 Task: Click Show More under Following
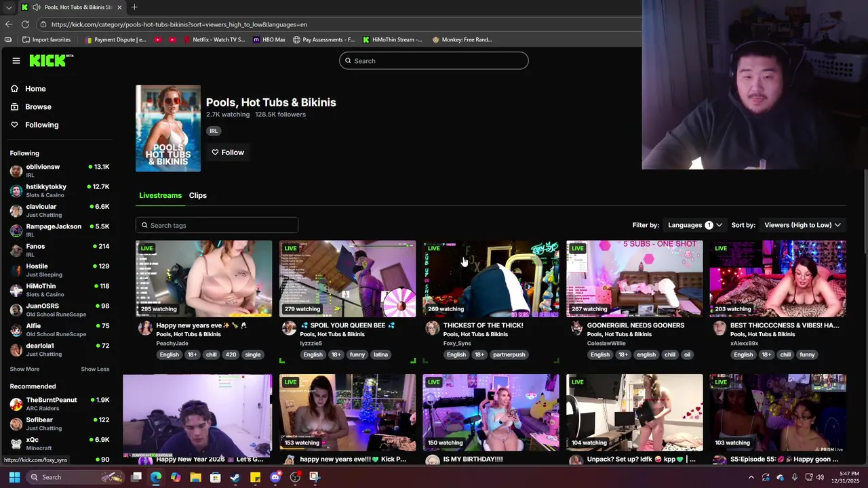click(24, 369)
